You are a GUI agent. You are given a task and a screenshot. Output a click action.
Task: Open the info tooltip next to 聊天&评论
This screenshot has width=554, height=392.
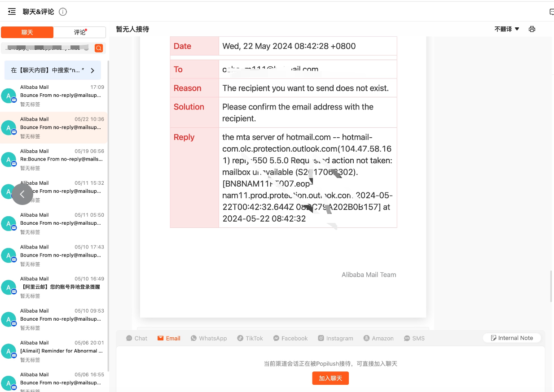[63, 12]
